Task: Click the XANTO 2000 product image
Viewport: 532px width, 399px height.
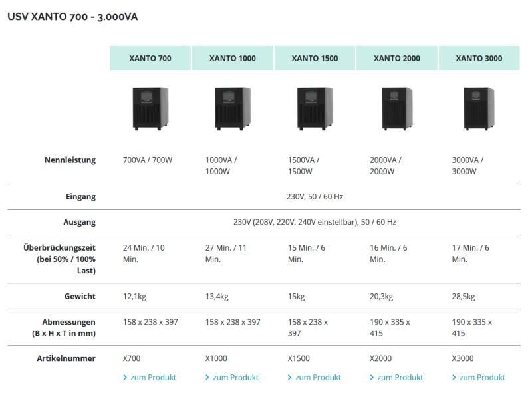Action: coord(397,108)
